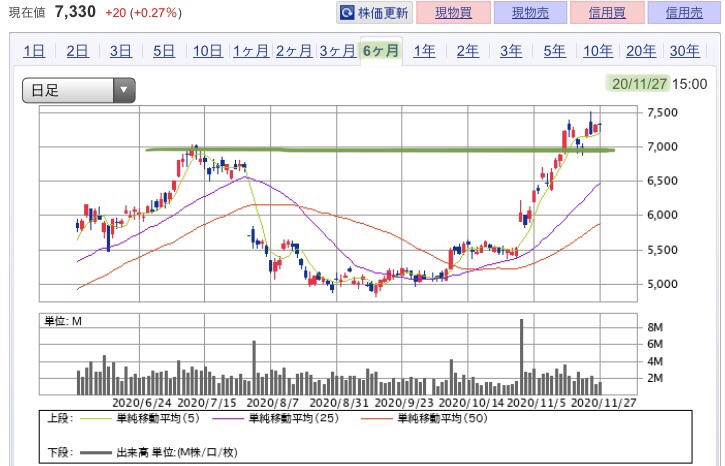Click the 単位: M volume label
725x466 pixels.
[x=63, y=321]
